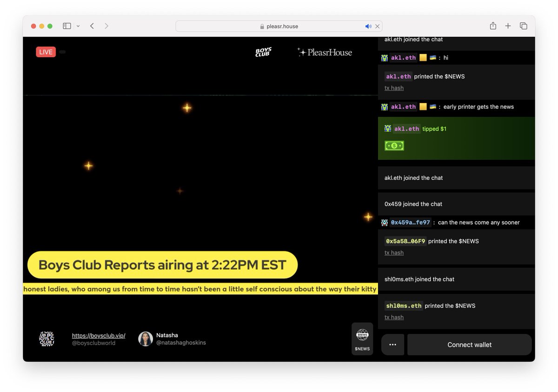Click the $NEWS globe token button
This screenshot has height=392, width=558.
coord(362,339)
